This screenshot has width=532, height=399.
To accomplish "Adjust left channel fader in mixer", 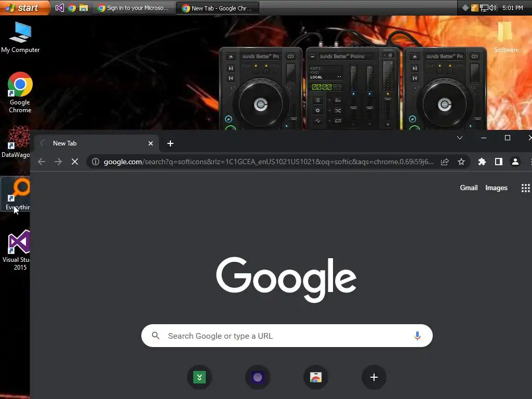I will [x=353, y=108].
